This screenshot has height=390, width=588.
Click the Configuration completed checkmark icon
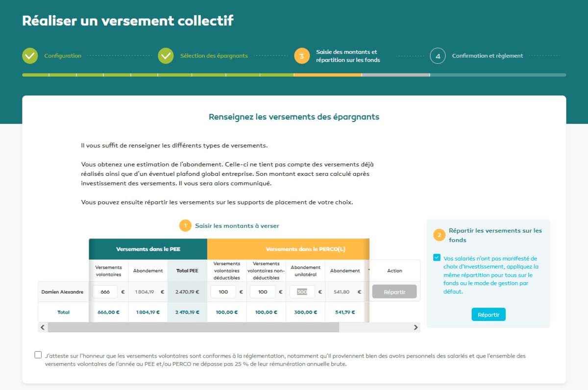point(30,56)
